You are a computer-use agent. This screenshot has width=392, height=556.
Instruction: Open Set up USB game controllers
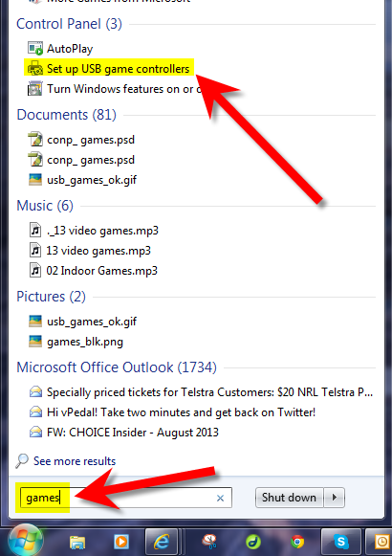click(109, 69)
